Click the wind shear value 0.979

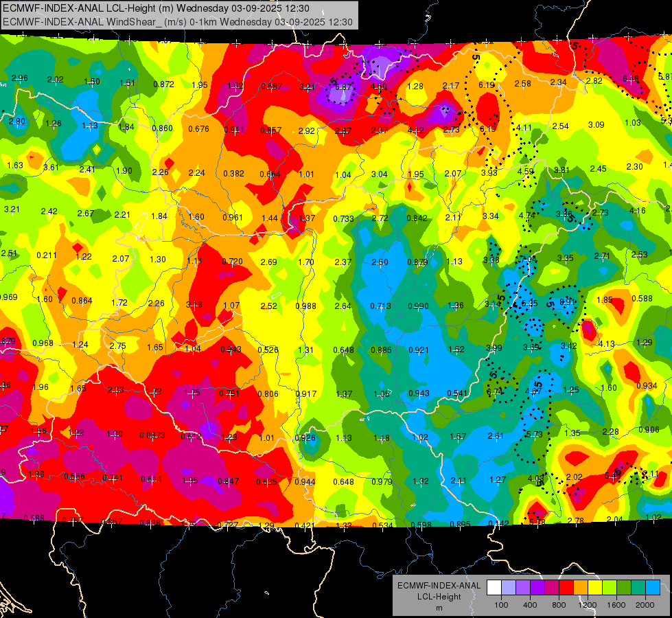(382, 481)
